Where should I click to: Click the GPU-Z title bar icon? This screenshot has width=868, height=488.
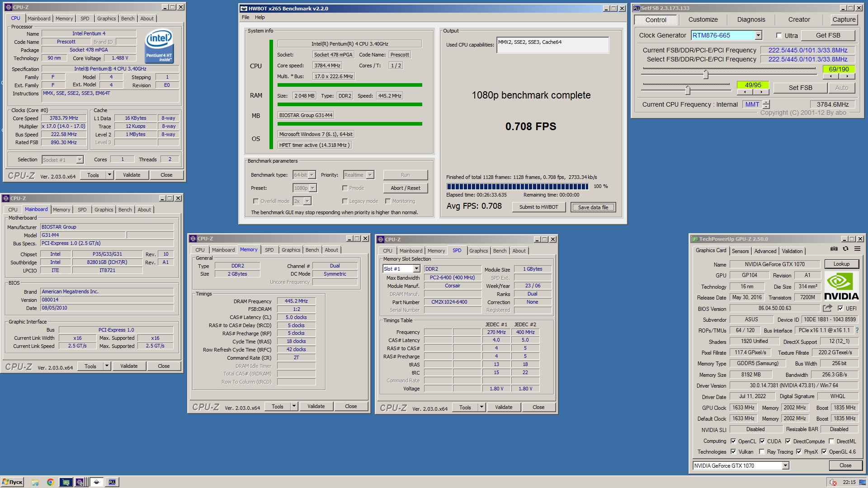(694, 239)
